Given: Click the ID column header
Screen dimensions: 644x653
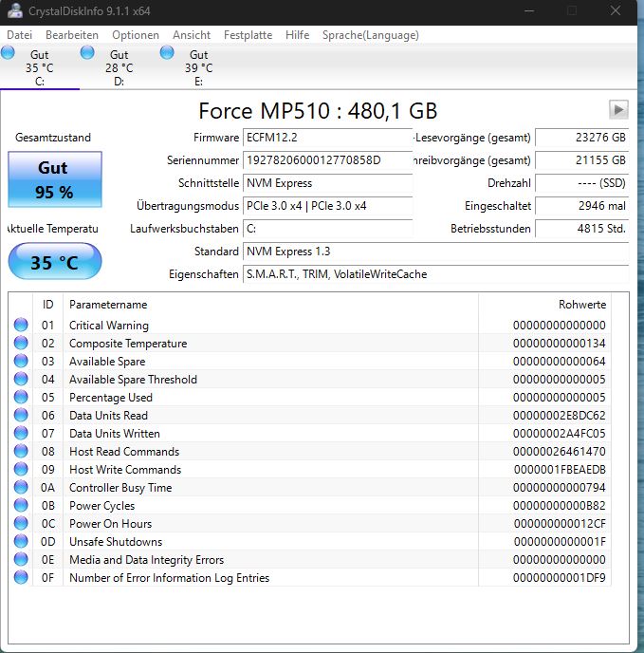Looking at the screenshot, I should 47,305.
